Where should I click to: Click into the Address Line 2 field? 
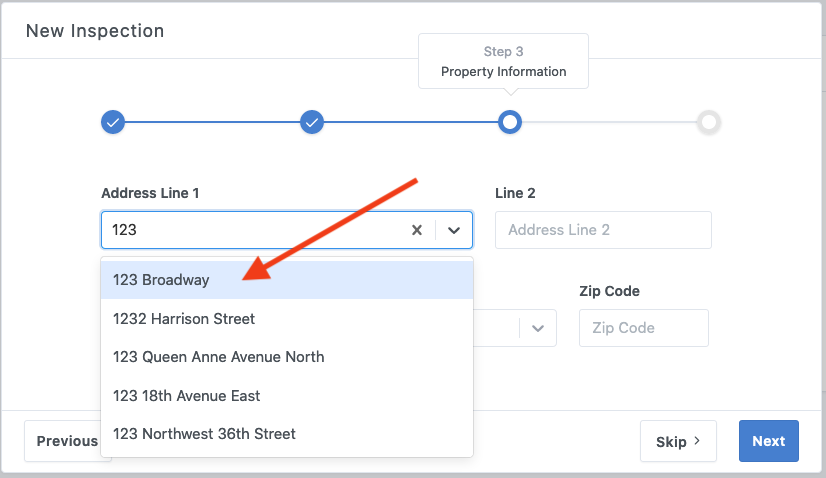tap(603, 230)
